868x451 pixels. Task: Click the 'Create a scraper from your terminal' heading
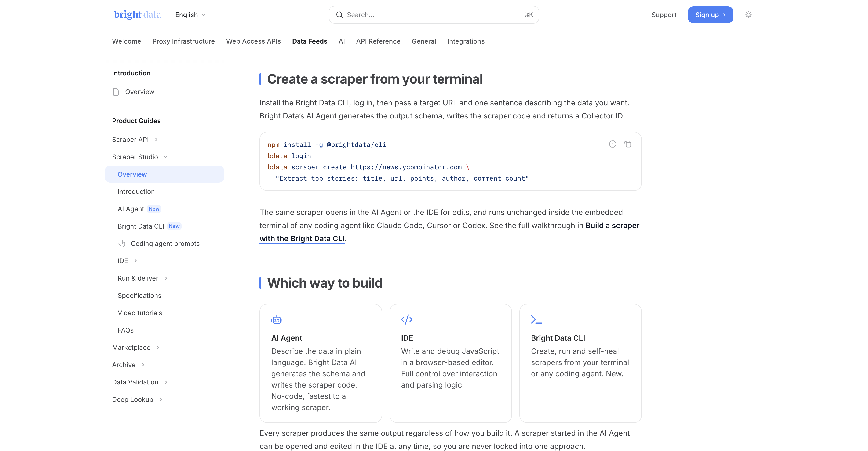[x=375, y=79]
